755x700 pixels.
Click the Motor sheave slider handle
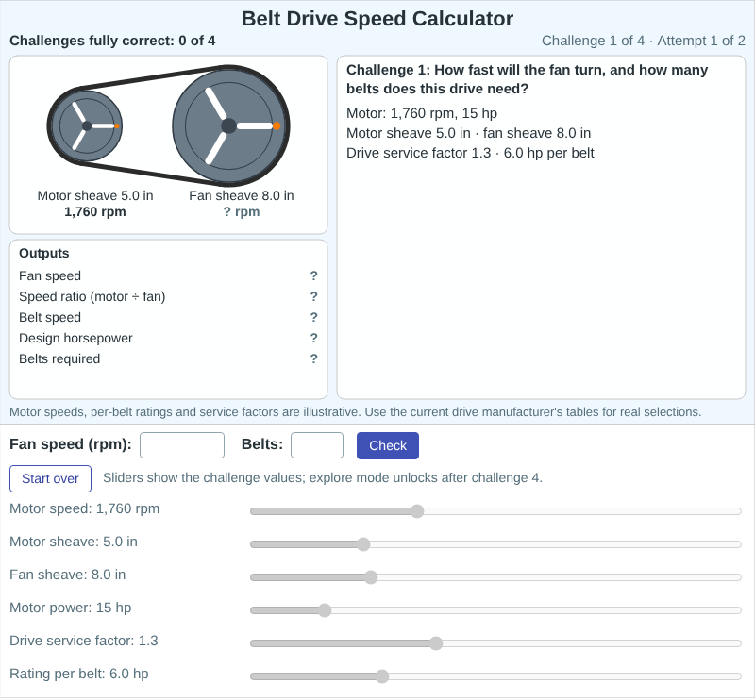pyautogui.click(x=363, y=544)
